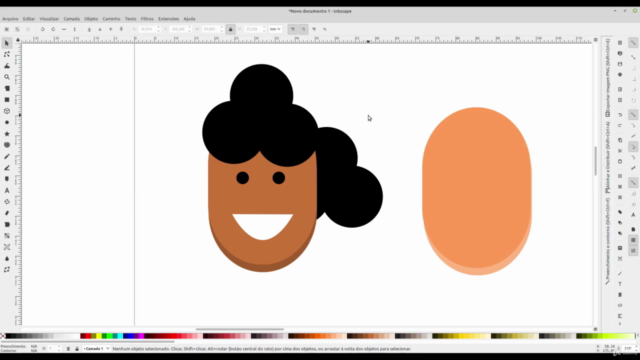The image size is (640, 360).
Task: Select the Measure tool
Action: (7, 88)
